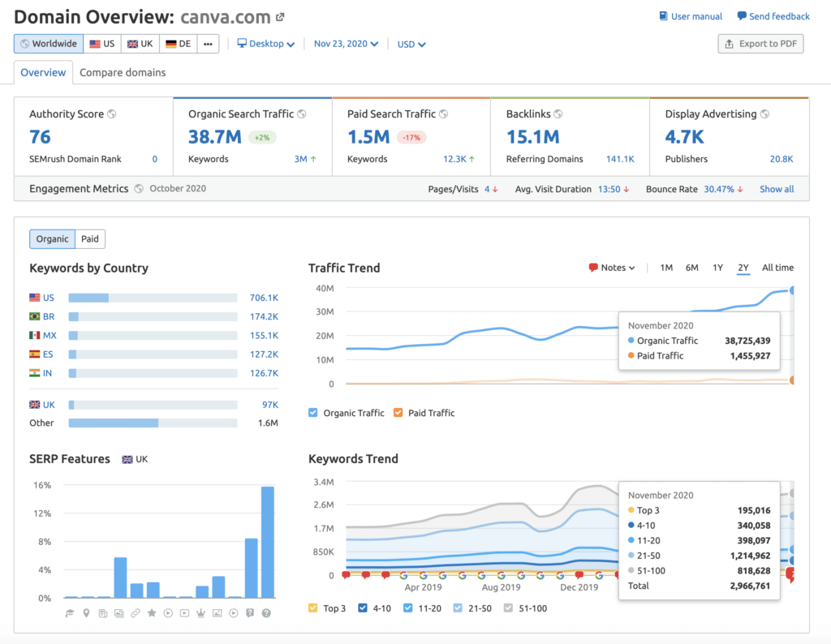Open the Desktop device dropdown
This screenshot has width=831, height=644.
(x=265, y=44)
